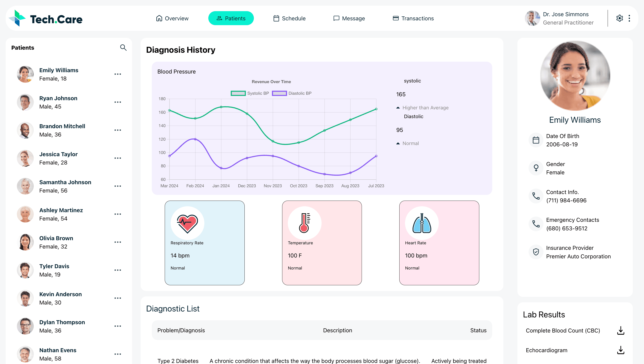The width and height of the screenshot is (644, 364).
Task: Toggle Systolic BP legend series
Action: (x=249, y=93)
